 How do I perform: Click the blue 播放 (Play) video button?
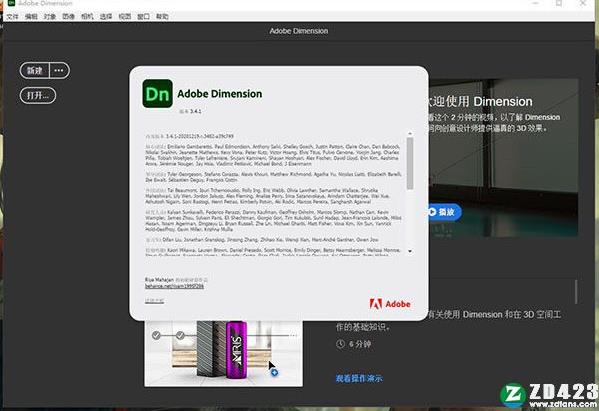pos(444,212)
